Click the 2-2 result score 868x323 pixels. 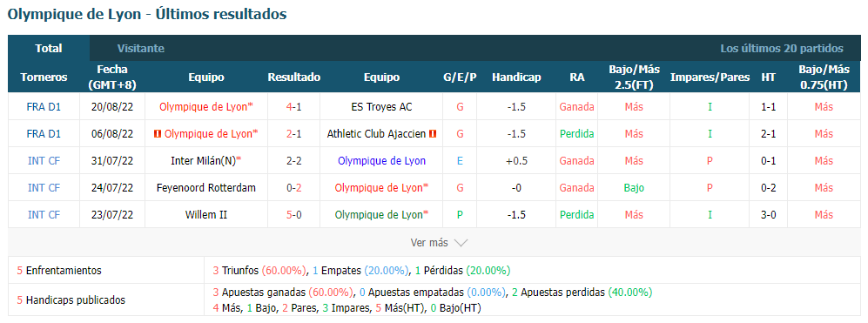(294, 161)
